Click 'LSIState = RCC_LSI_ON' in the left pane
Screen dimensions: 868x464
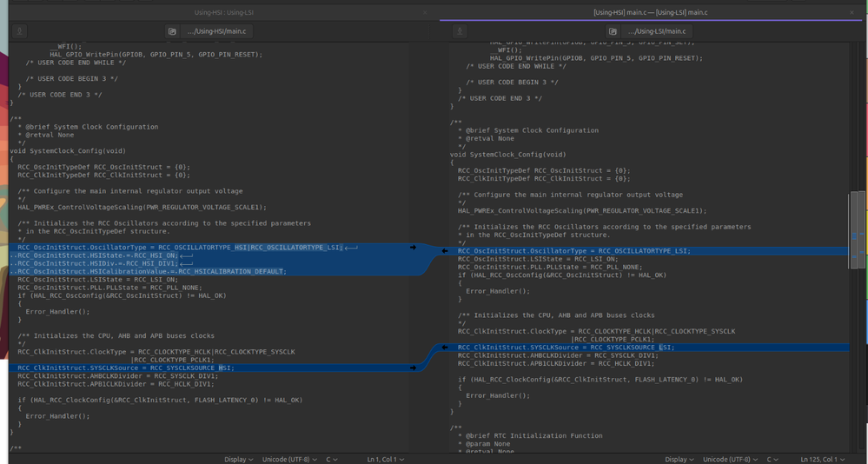(x=97, y=280)
